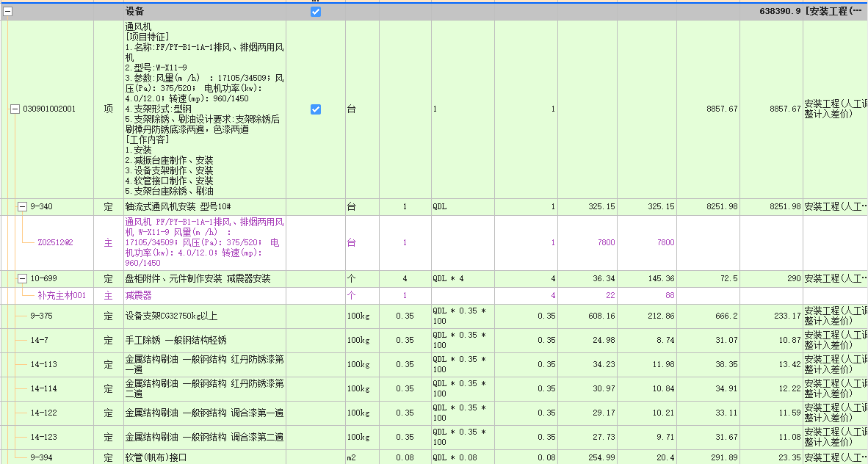
Task: Click 8857.67 unit price of 通风机 item
Action: pos(723,109)
